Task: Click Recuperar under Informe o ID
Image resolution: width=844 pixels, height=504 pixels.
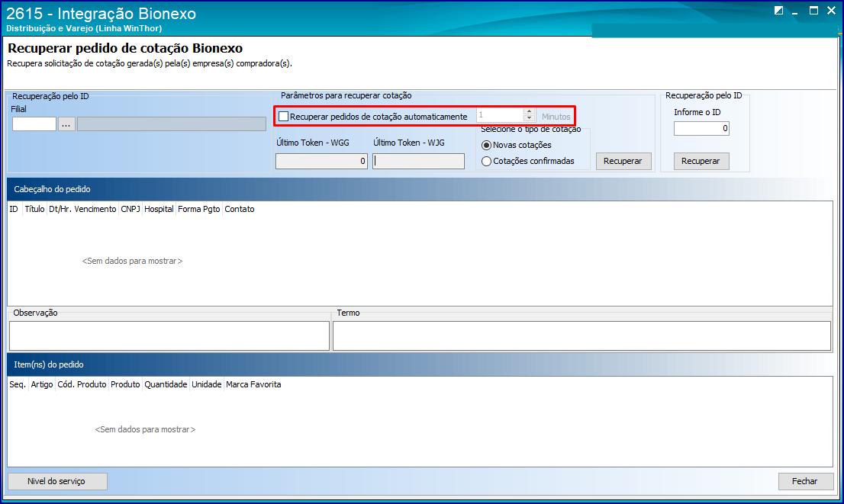Action: pyautogui.click(x=701, y=162)
